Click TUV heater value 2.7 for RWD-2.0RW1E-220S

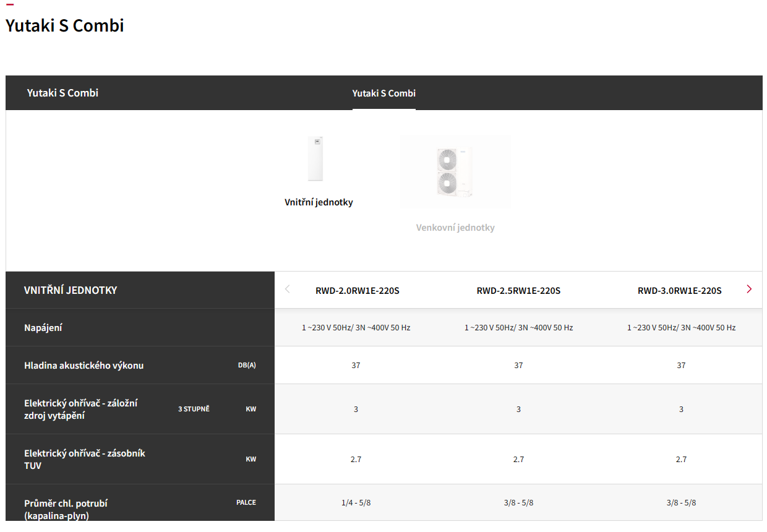pyautogui.click(x=356, y=460)
